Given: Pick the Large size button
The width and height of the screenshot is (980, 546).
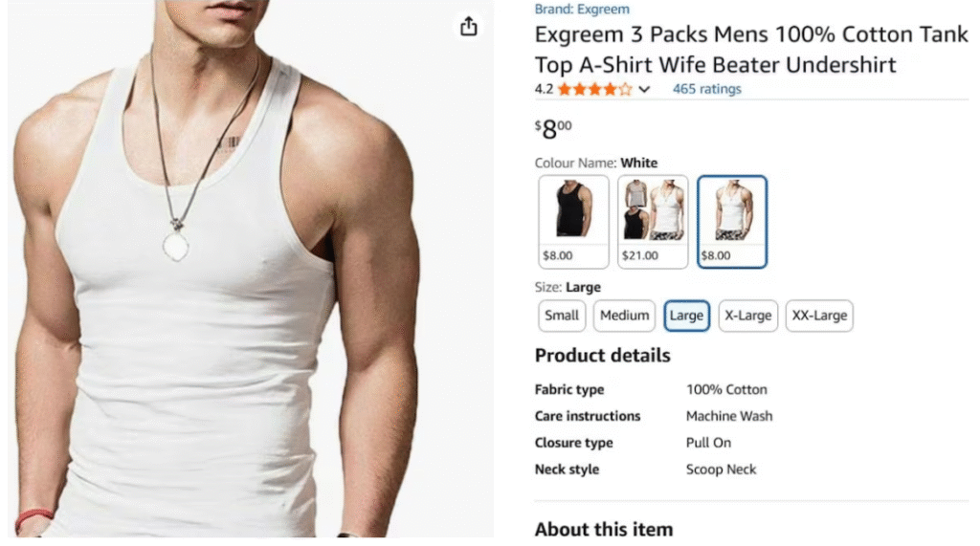Looking at the screenshot, I should tap(686, 316).
